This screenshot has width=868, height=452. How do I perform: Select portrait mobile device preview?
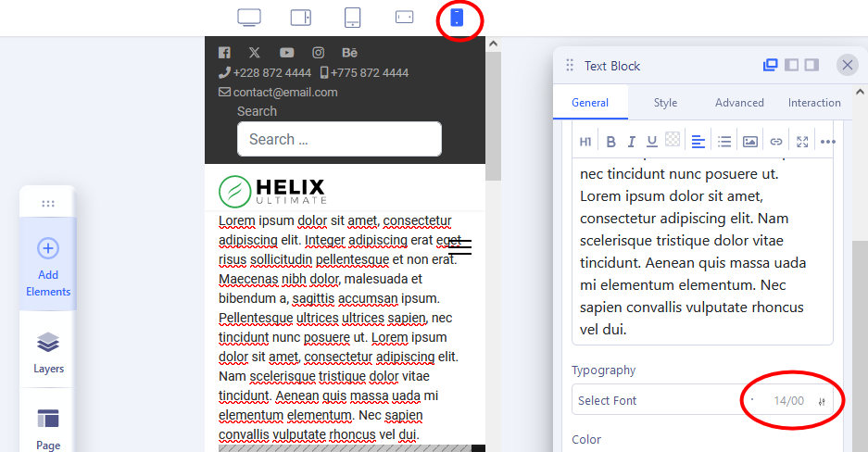[457, 18]
